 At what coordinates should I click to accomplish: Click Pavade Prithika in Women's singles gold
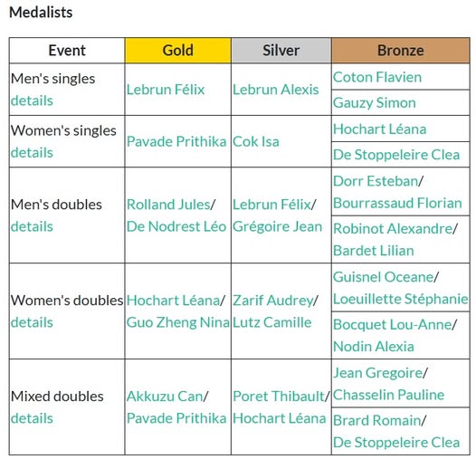[x=176, y=141]
